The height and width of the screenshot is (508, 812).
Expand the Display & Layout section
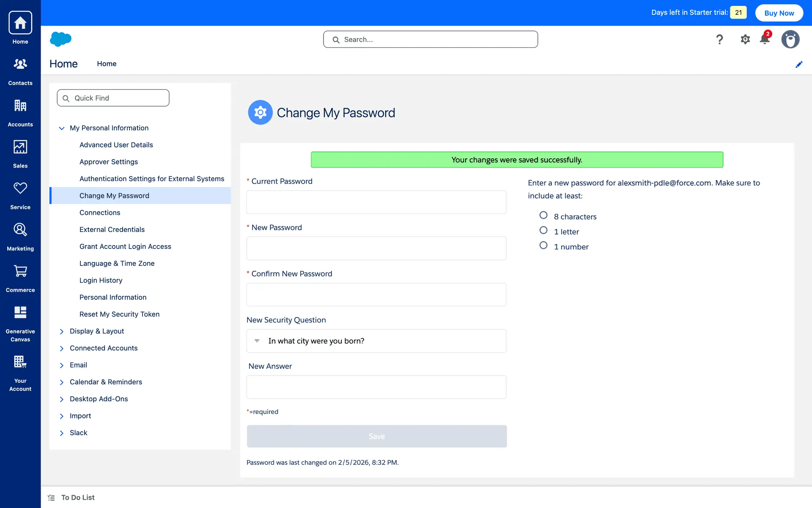(62, 331)
